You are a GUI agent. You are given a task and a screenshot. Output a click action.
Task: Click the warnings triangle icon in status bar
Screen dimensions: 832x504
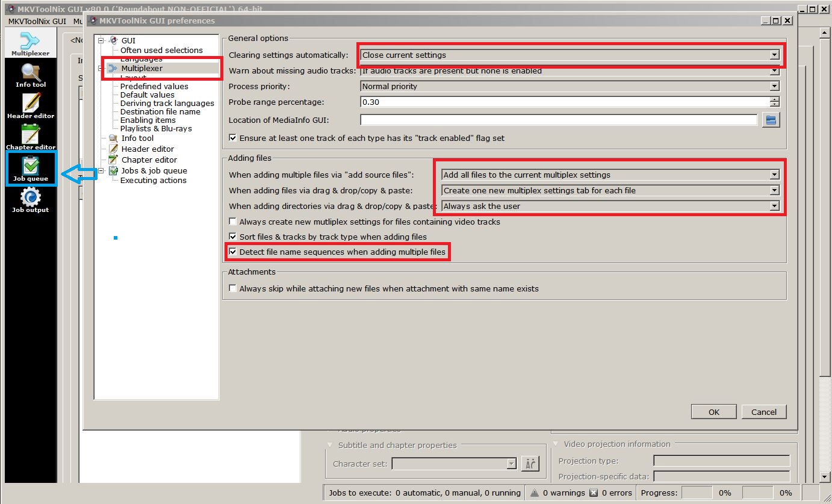tap(534, 493)
